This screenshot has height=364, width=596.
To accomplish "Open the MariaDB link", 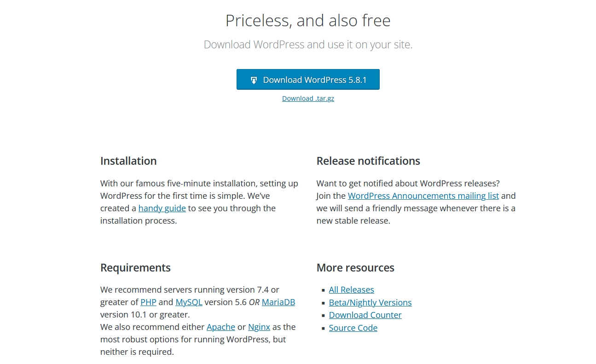I will click(278, 302).
